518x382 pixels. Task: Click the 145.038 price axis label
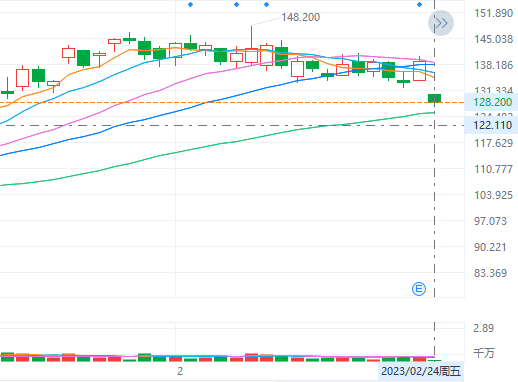(x=493, y=39)
